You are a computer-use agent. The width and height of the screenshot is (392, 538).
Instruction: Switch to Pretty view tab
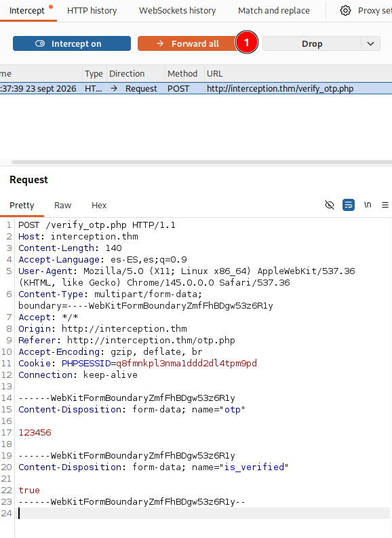[x=22, y=205]
